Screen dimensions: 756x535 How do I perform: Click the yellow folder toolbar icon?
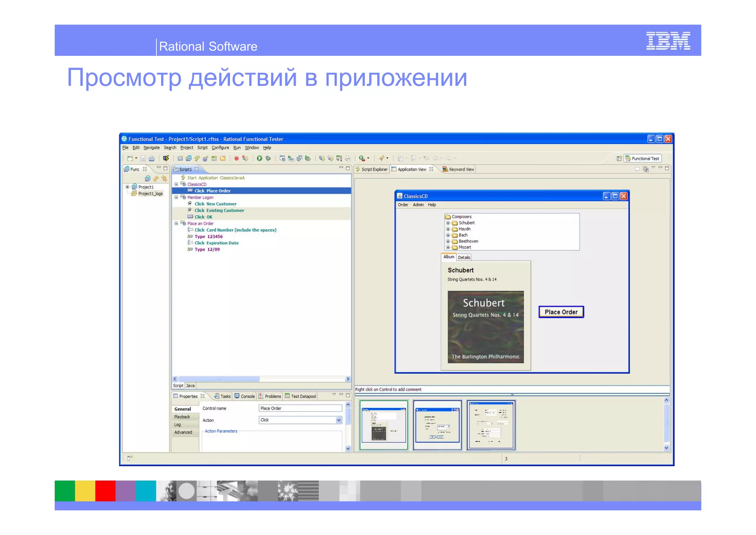pos(223,159)
